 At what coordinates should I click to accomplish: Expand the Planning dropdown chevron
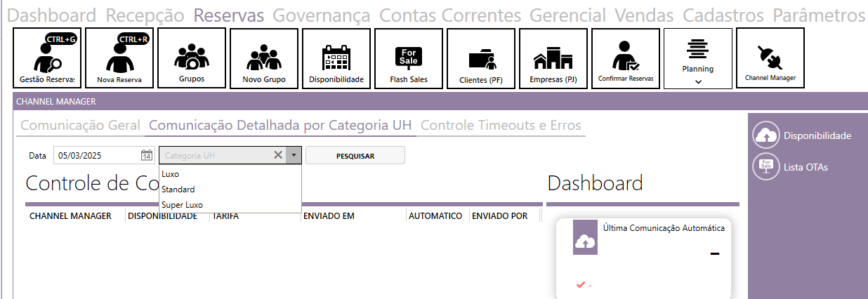tap(697, 81)
